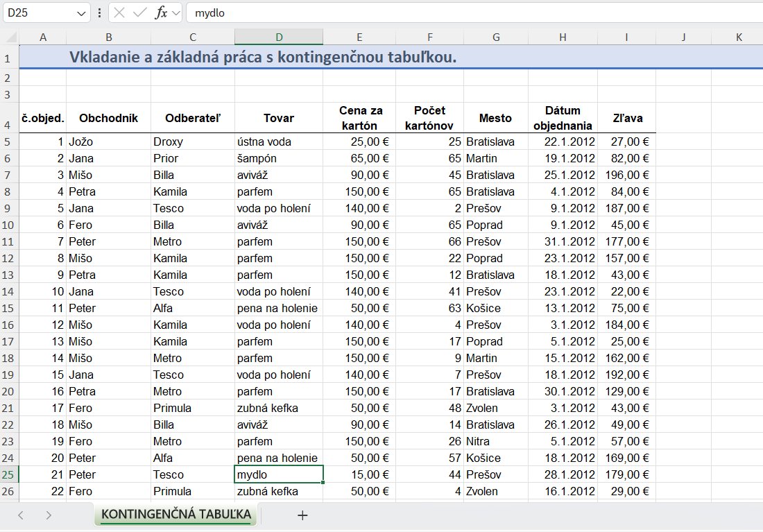Screen dimensions: 763x532
Task: Select row 1 header
Action: click(x=8, y=58)
